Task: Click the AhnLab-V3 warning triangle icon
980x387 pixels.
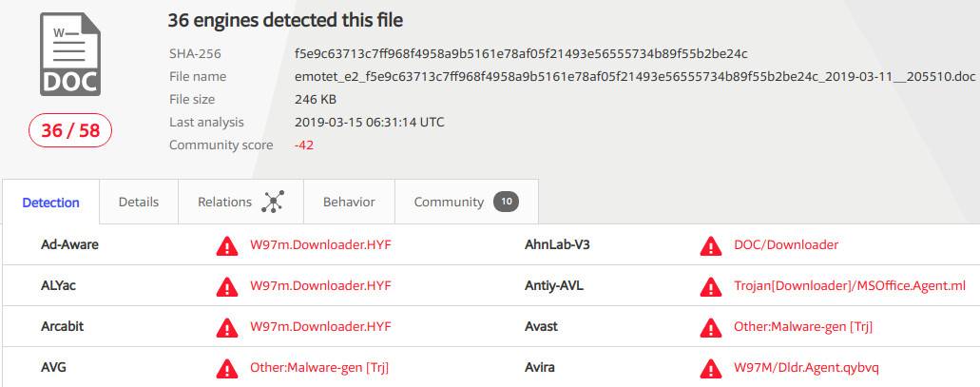Action: coord(711,245)
